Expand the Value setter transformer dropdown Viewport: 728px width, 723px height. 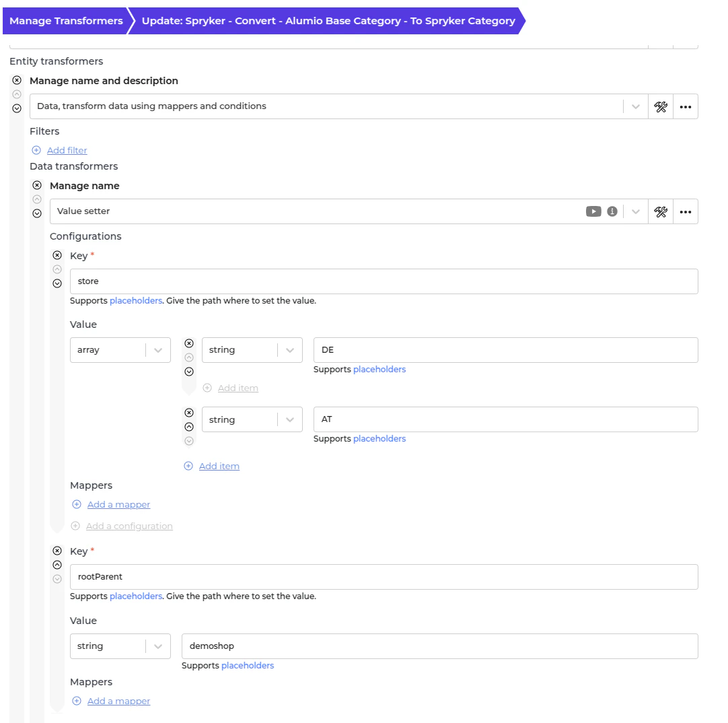point(635,211)
